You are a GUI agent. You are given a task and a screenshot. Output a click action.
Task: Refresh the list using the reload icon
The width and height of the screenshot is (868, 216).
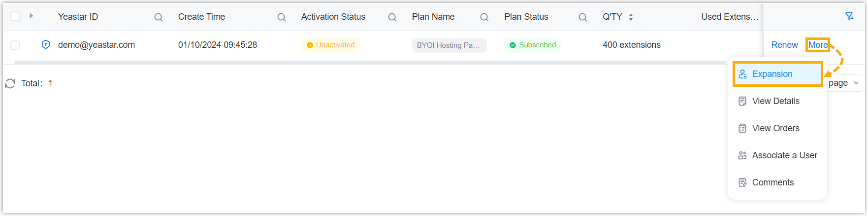pos(10,83)
